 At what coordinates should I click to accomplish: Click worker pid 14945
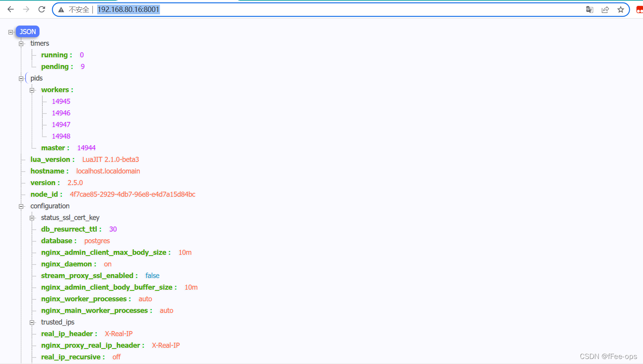61,101
